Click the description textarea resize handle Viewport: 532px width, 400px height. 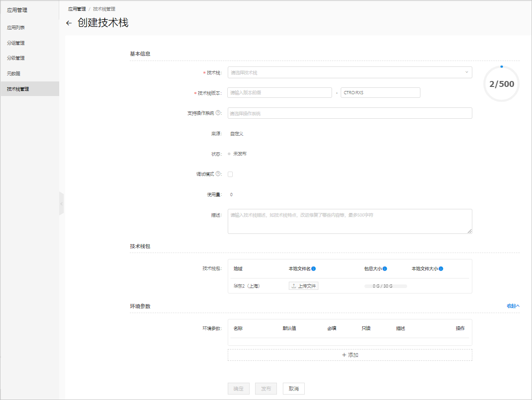tap(469, 231)
